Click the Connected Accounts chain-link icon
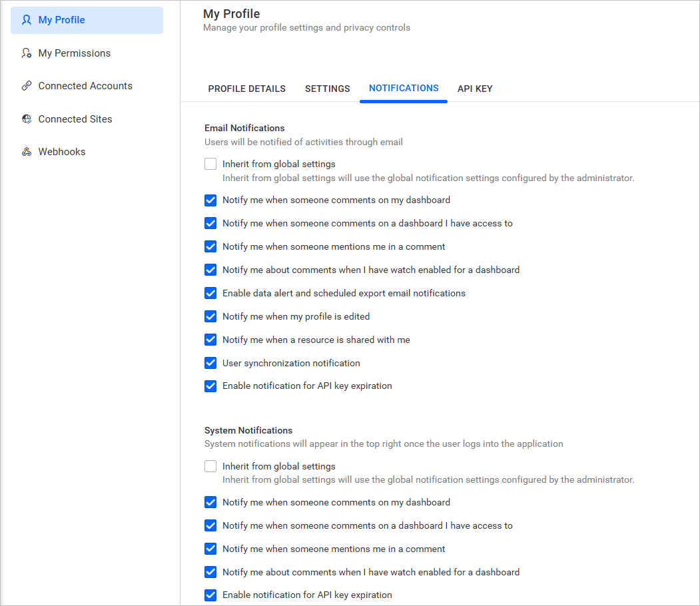 coord(26,85)
